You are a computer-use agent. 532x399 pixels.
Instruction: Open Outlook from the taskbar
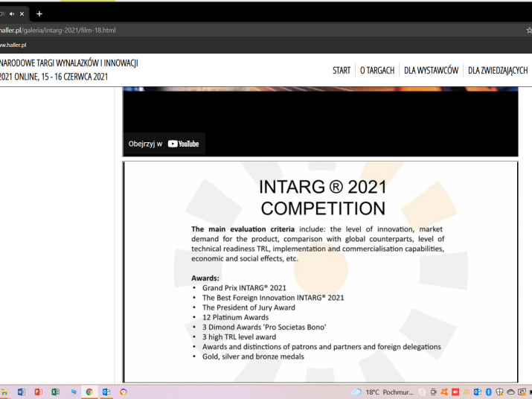point(106,392)
